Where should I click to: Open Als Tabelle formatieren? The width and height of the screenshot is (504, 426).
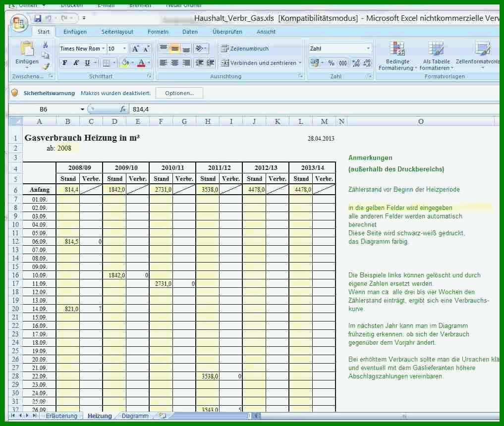coord(436,56)
